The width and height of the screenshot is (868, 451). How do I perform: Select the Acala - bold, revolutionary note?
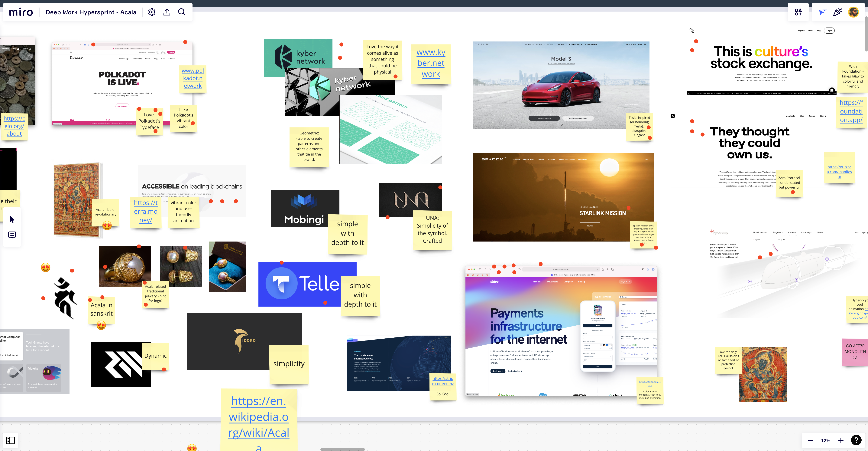click(105, 212)
